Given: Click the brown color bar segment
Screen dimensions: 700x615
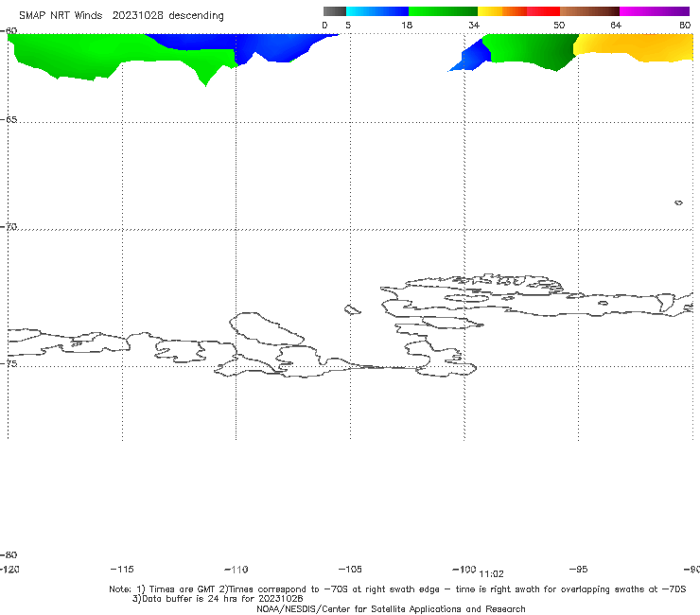Looking at the screenshot, I should 589,11.
